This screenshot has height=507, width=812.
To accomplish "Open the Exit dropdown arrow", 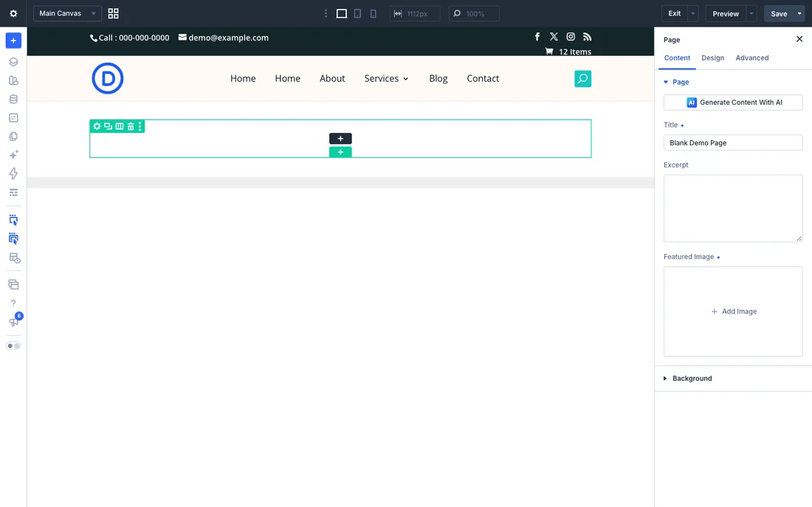I will point(693,13).
